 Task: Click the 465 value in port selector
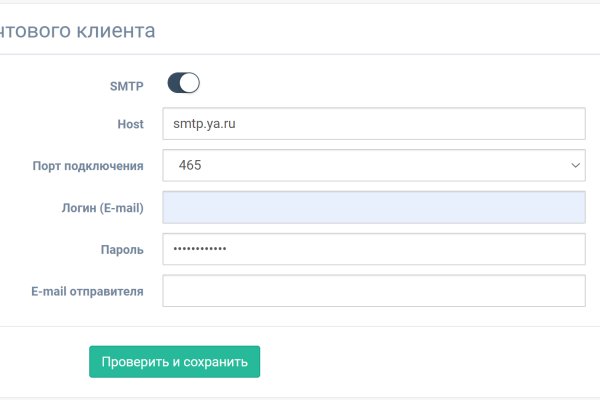click(190, 165)
